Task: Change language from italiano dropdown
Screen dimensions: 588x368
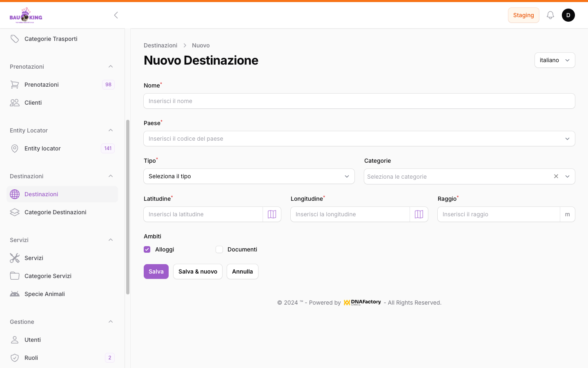Action: [555, 60]
